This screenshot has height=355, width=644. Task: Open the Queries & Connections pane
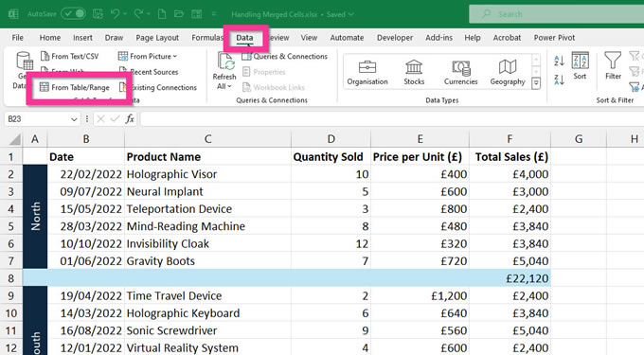tap(285, 56)
